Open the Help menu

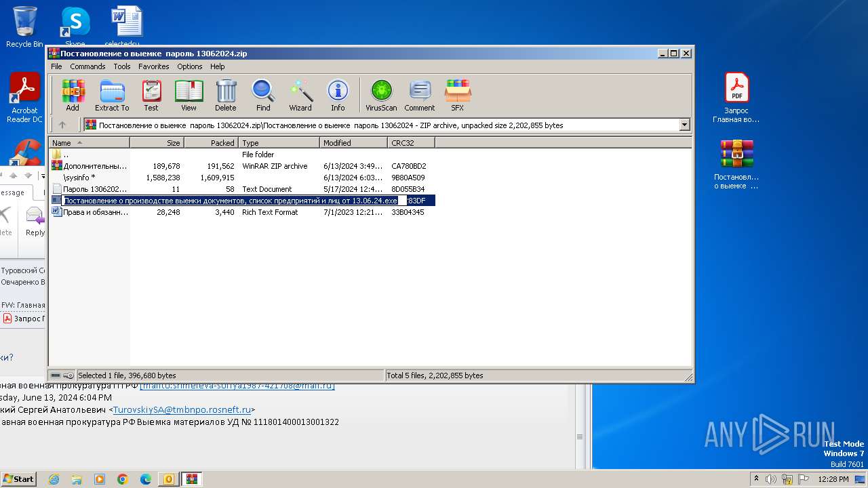point(217,66)
